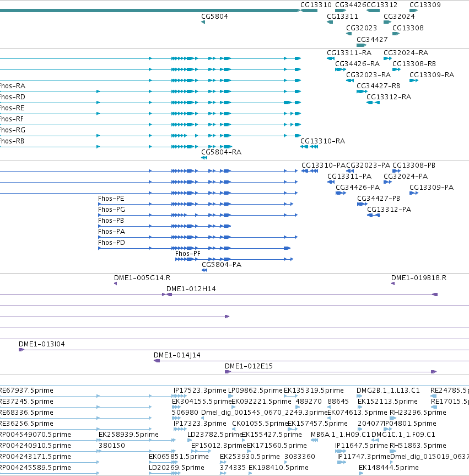Select the CG13312-PA protein label
469x476 pixels.
coord(389,210)
